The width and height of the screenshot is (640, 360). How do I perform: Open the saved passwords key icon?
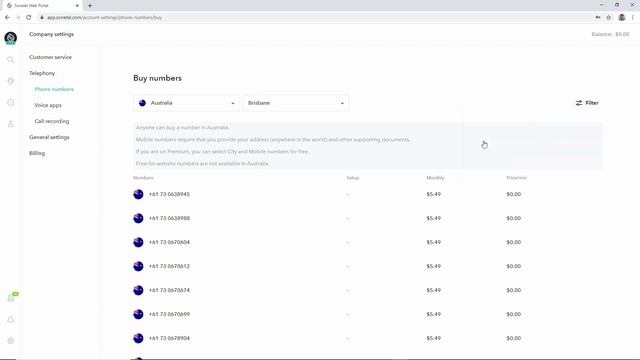click(x=598, y=18)
